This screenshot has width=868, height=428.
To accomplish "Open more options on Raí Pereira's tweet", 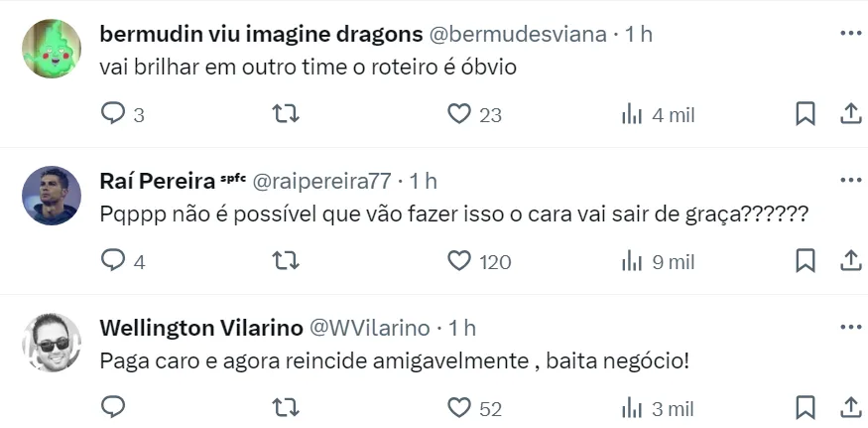I will point(850,180).
